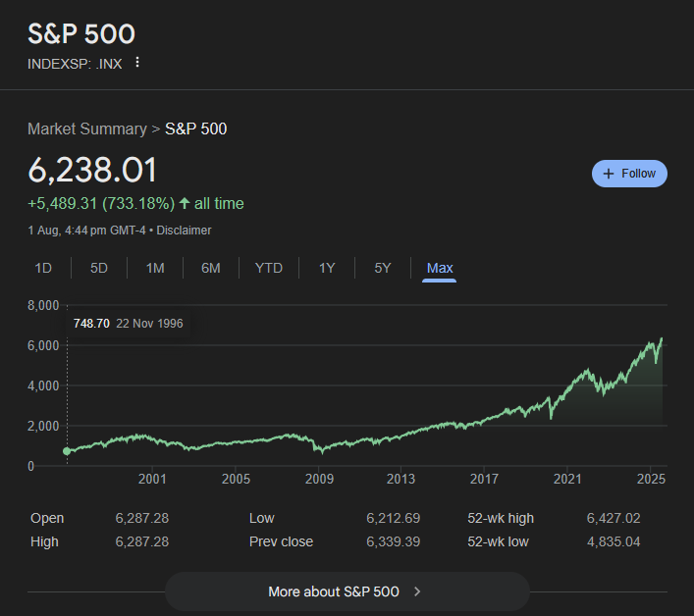Click the 2021 label on the chart axis

567,479
